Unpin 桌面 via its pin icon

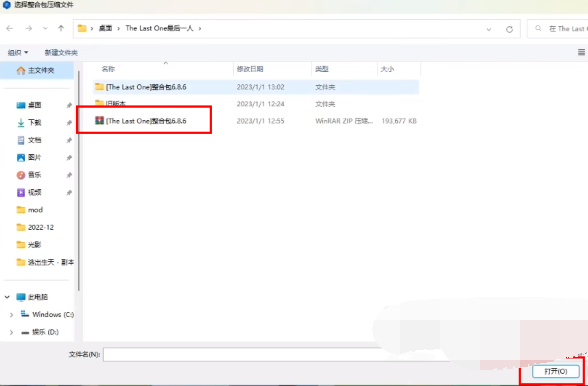tap(69, 105)
